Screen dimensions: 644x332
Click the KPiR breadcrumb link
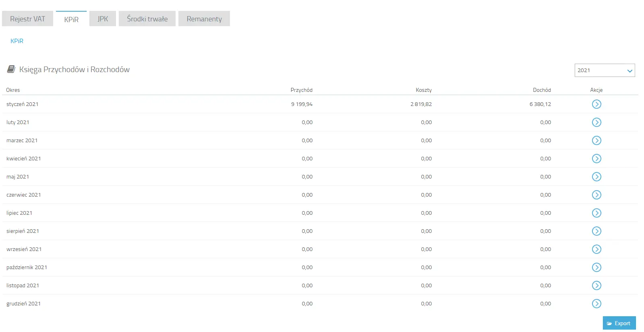[17, 41]
